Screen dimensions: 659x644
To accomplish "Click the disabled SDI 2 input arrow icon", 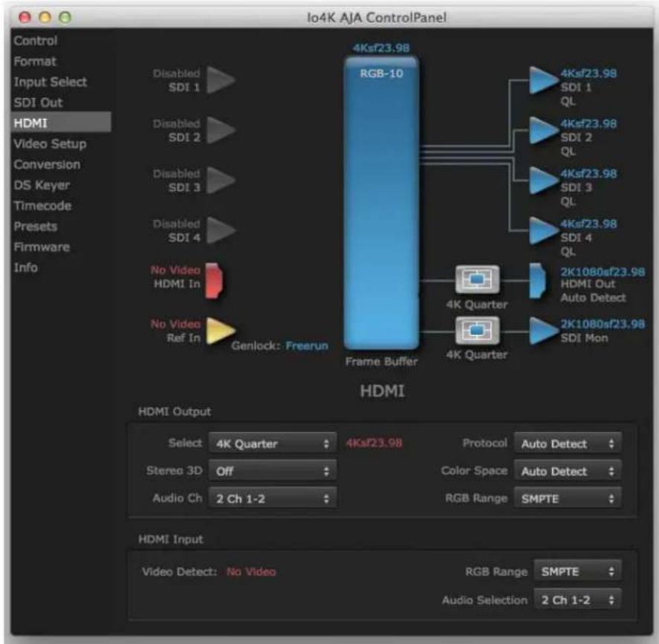I will pyautogui.click(x=221, y=130).
